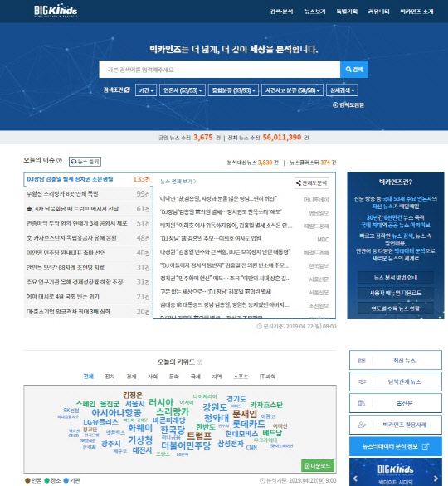The height and width of the screenshot is (486, 448).
Task: Click 뉴스 분석 방법 안내 button
Action: tap(395, 278)
